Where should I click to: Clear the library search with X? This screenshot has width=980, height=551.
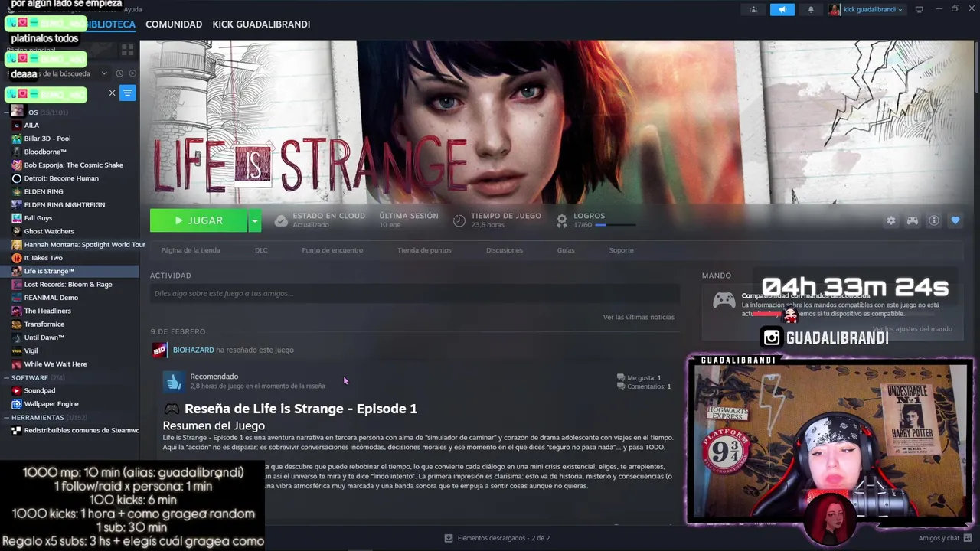[112, 93]
